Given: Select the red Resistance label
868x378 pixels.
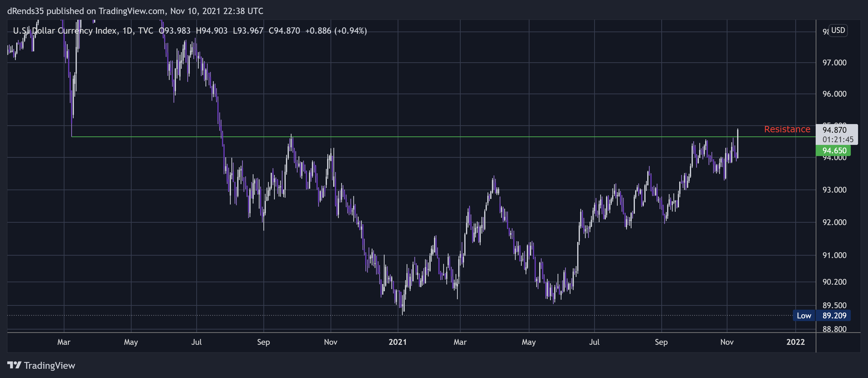Looking at the screenshot, I should 787,129.
